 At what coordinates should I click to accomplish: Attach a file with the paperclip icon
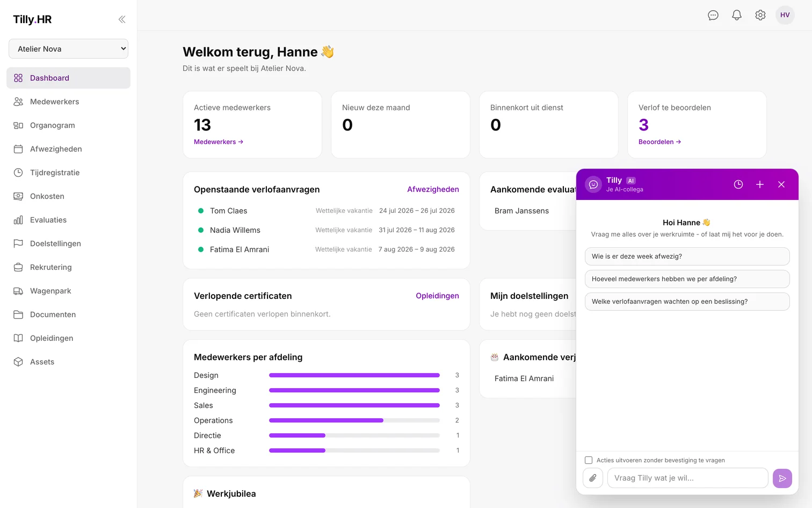tap(593, 478)
